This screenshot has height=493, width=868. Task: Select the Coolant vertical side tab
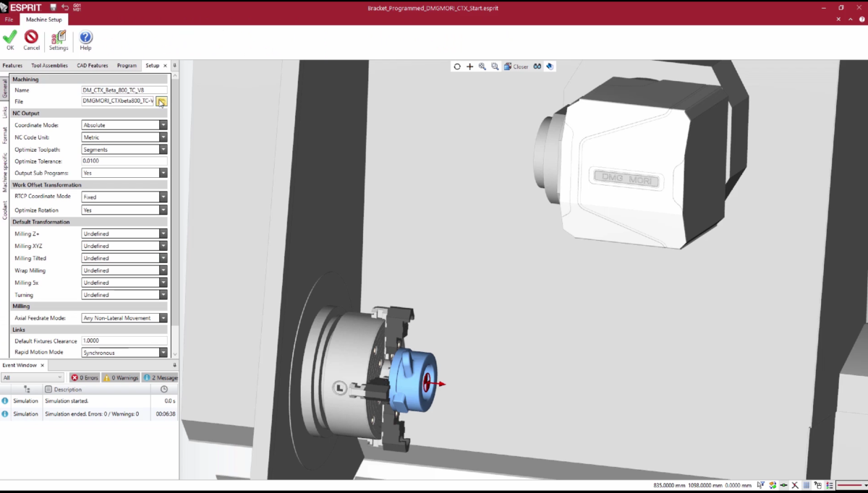4,210
